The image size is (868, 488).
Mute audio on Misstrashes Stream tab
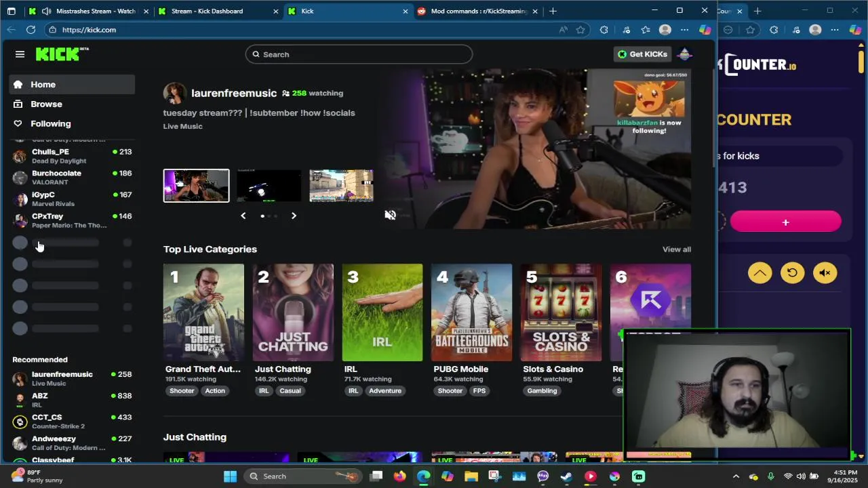pos(46,11)
